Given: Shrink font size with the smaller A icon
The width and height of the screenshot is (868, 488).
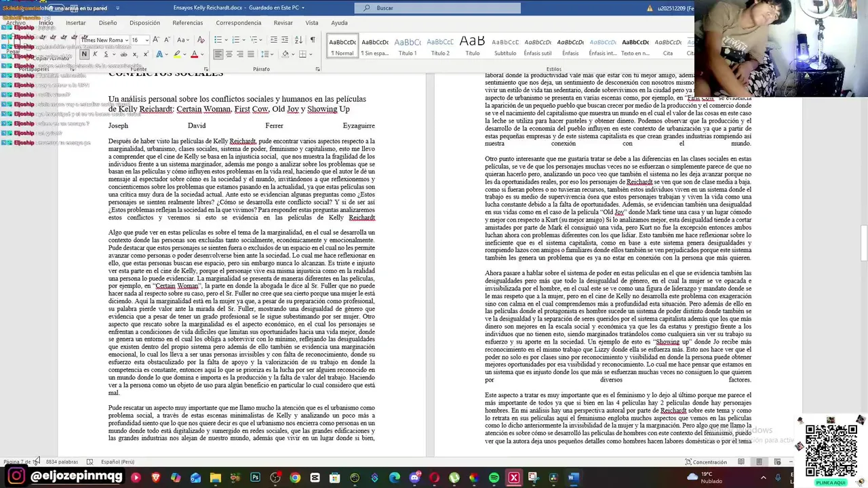Looking at the screenshot, I should coord(167,40).
